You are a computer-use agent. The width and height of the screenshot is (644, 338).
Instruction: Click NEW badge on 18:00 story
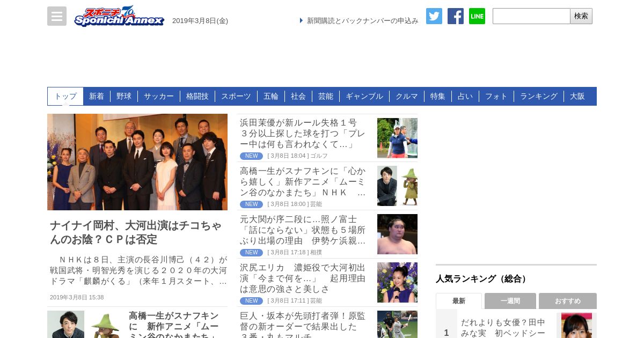[x=251, y=204]
